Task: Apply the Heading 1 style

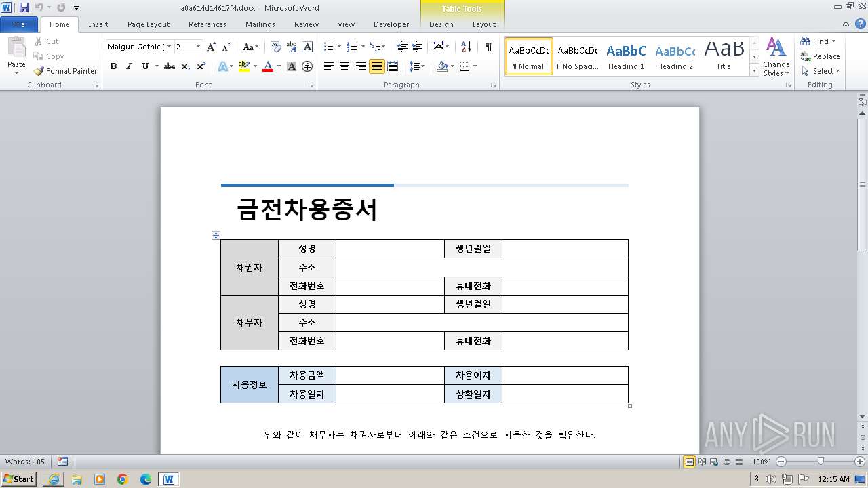Action: [x=626, y=56]
